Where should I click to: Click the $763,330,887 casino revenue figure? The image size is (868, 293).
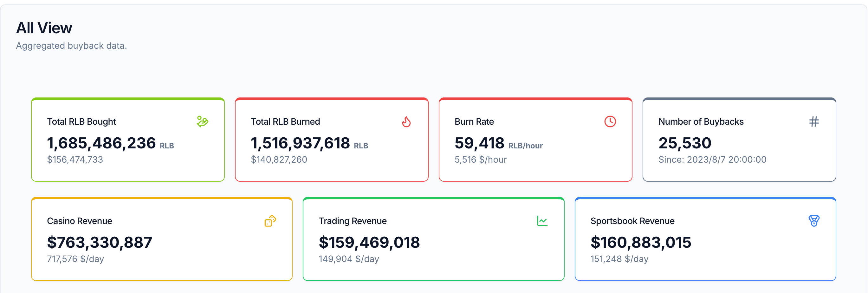click(100, 243)
